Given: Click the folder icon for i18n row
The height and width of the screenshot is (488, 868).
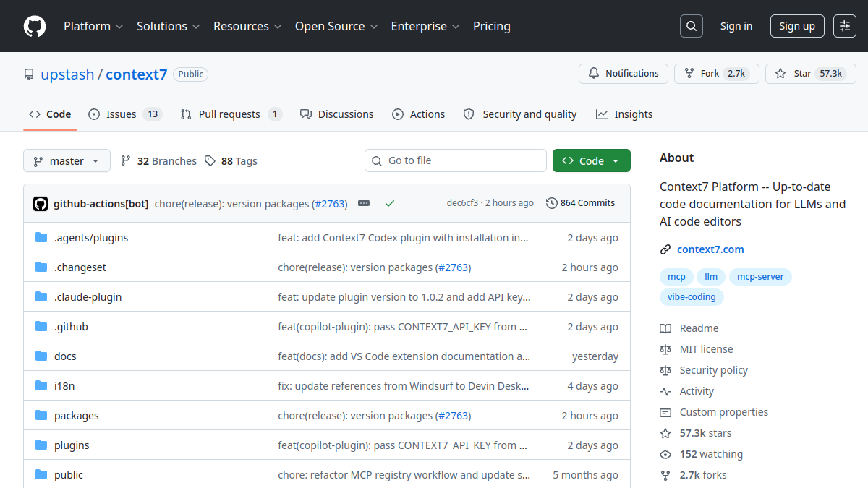Looking at the screenshot, I should point(41,385).
